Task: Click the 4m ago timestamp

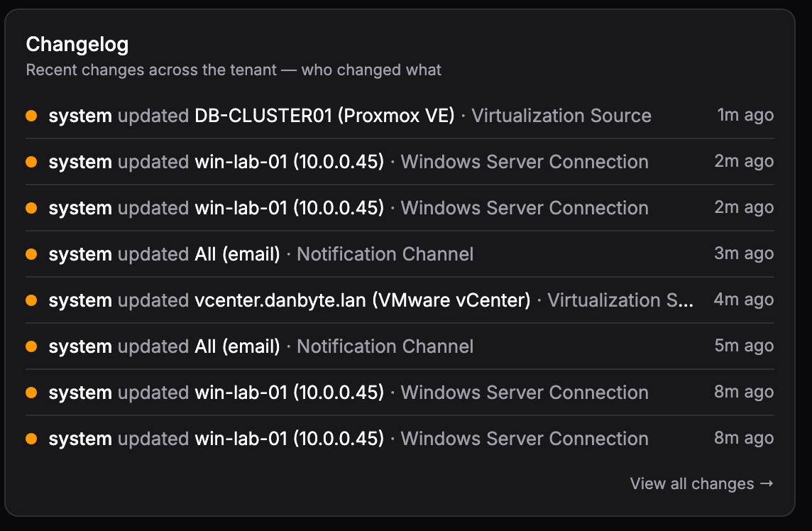Action: (x=744, y=300)
